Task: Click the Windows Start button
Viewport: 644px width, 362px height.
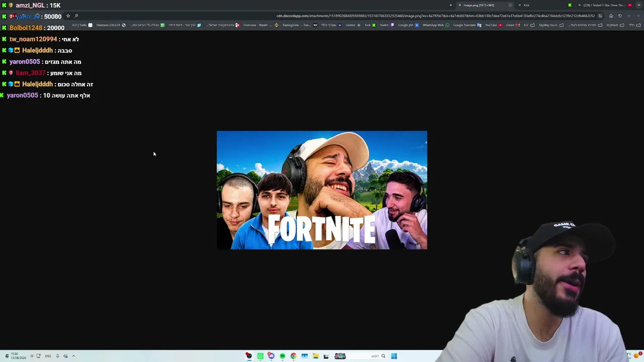Action: 394,356
